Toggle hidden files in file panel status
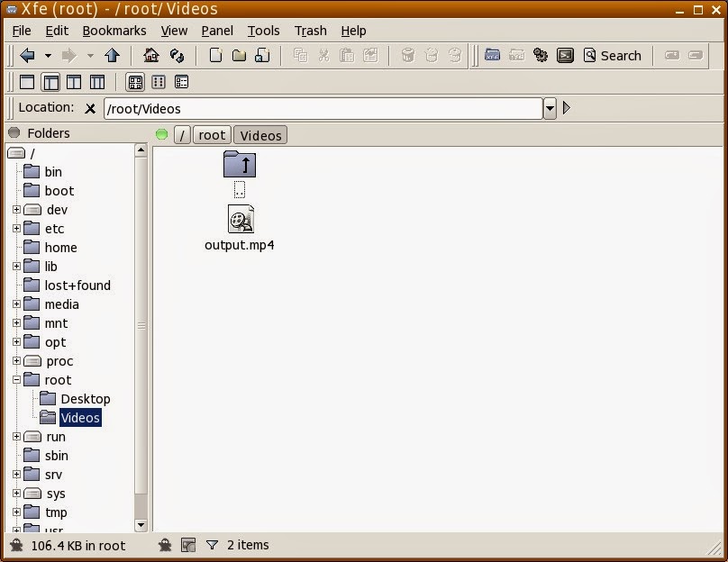This screenshot has width=728, height=562. click(x=165, y=545)
